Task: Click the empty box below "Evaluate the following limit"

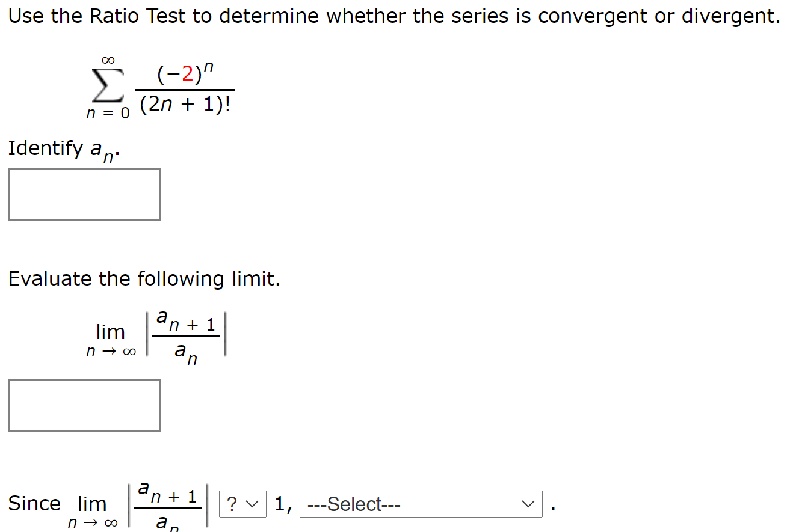Action: pyautogui.click(x=84, y=405)
